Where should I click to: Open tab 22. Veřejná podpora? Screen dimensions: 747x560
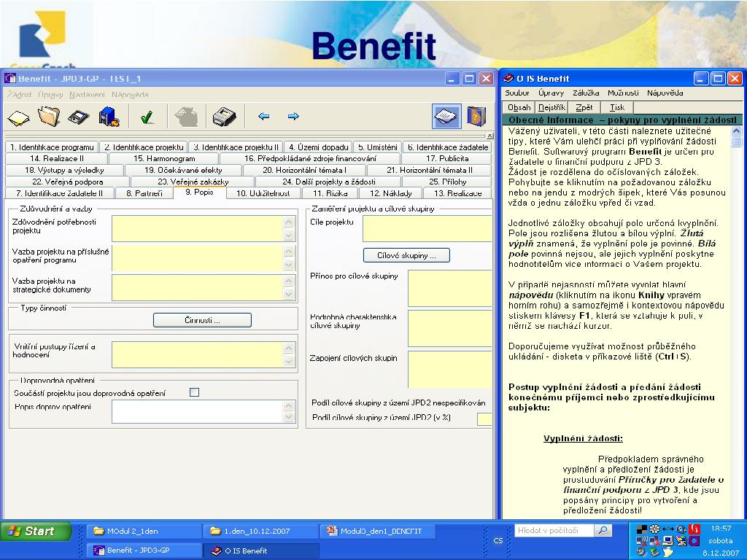67,182
